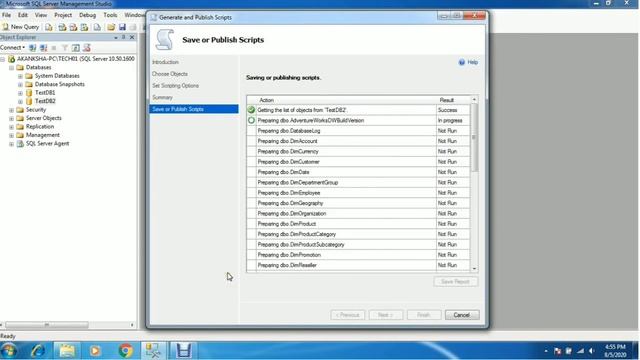Open the Connect dropdown in Object Explorer

(13, 48)
